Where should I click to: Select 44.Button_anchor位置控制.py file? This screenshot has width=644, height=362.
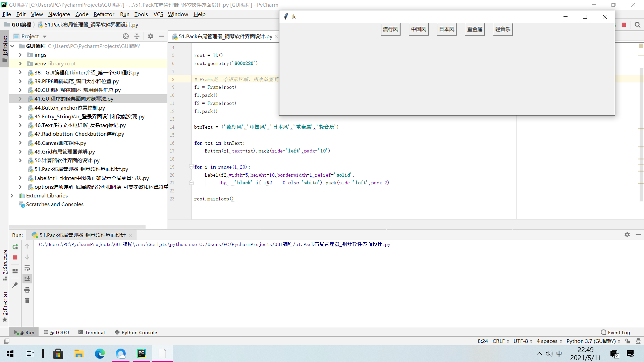[70, 108]
